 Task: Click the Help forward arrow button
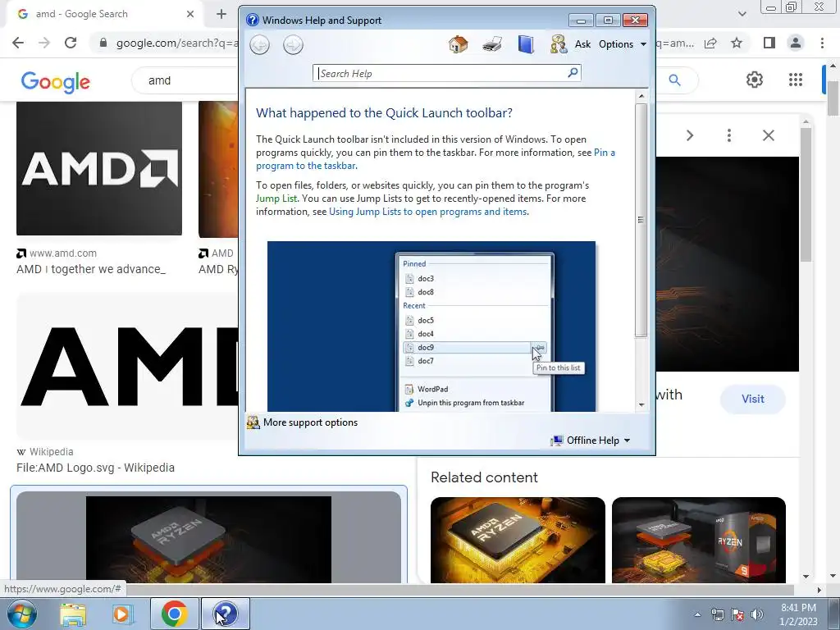tap(293, 45)
